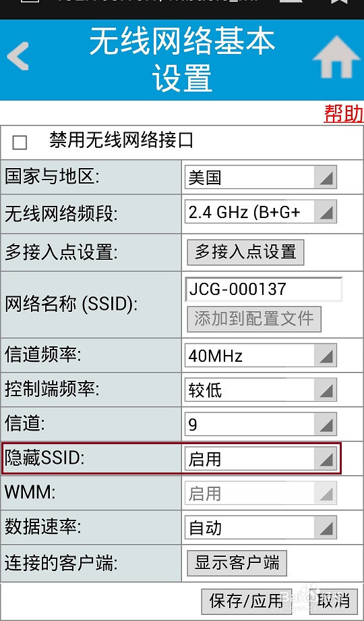Viewport: 364px width, 621px height.
Task: Click 显示客户端 button
Action: tap(237, 563)
